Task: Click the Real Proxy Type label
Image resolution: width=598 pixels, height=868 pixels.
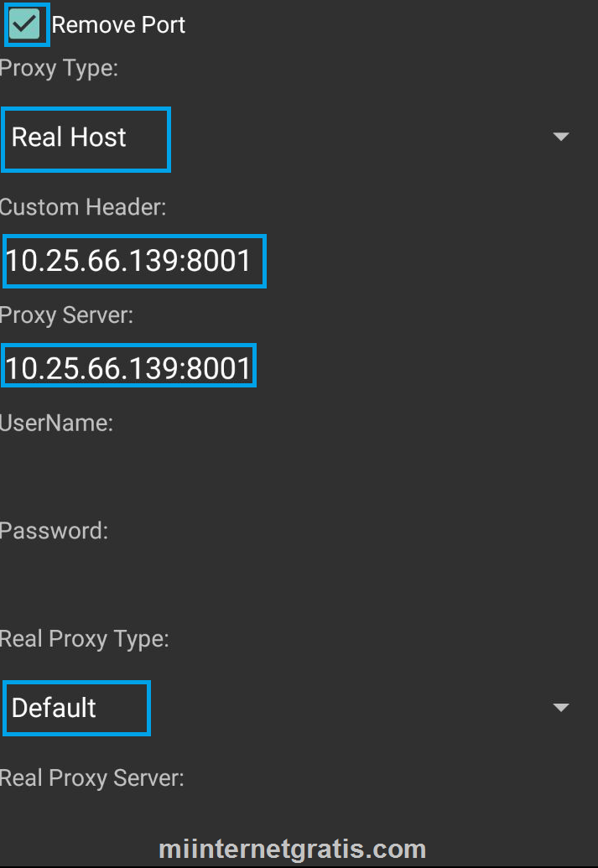Action: [84, 639]
